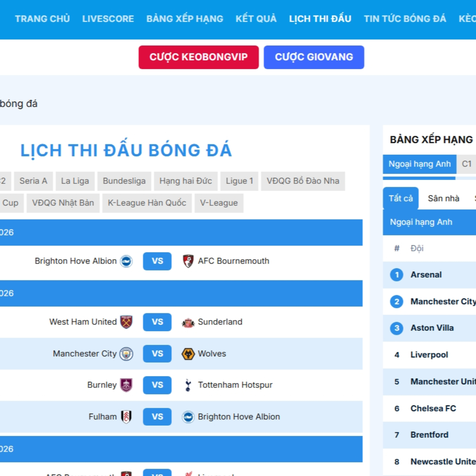Click the Tottenham Hotspur team name
This screenshot has height=476, width=476.
tap(235, 385)
